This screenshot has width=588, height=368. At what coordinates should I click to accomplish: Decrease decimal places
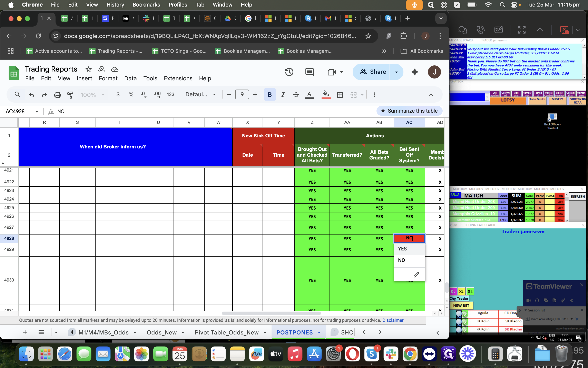tap(144, 95)
